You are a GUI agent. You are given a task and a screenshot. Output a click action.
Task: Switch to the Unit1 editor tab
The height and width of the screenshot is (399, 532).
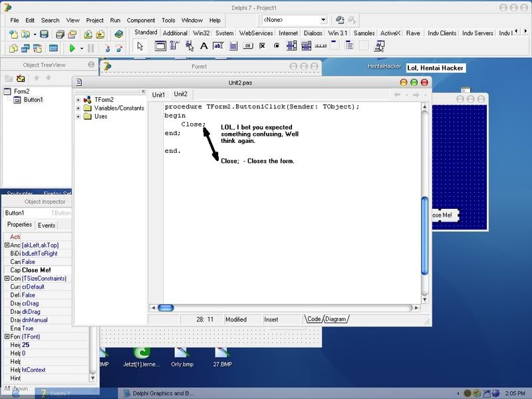(x=158, y=95)
